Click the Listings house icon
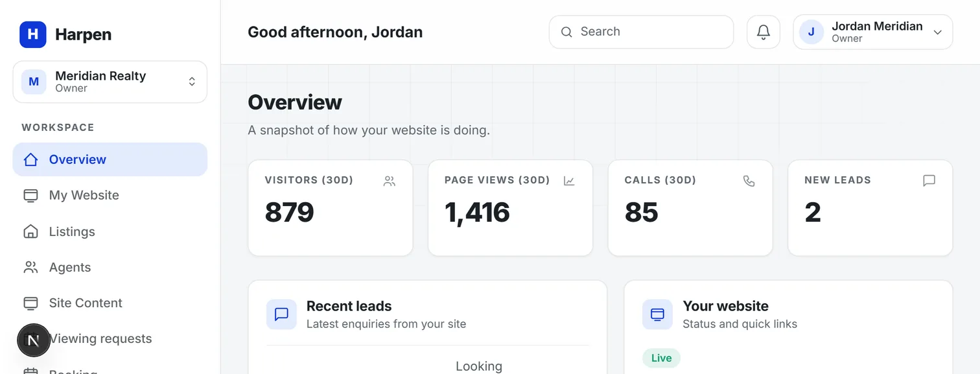980x374 pixels. coord(30,231)
